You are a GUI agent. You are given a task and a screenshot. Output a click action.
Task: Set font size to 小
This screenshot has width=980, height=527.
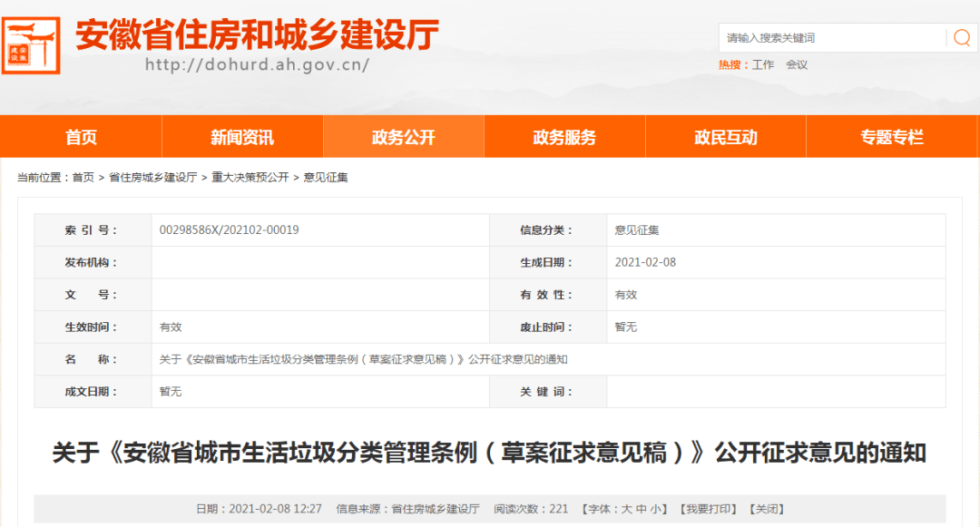tap(656, 509)
